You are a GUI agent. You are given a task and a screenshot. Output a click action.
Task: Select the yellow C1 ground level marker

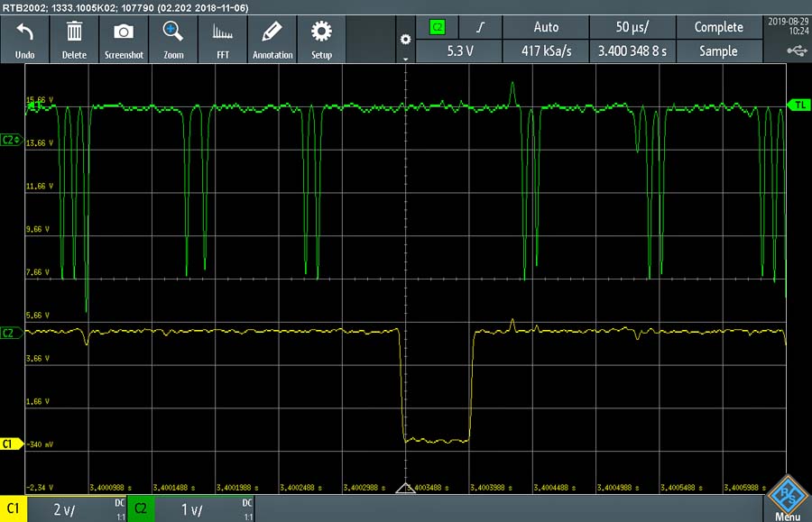pos(12,444)
